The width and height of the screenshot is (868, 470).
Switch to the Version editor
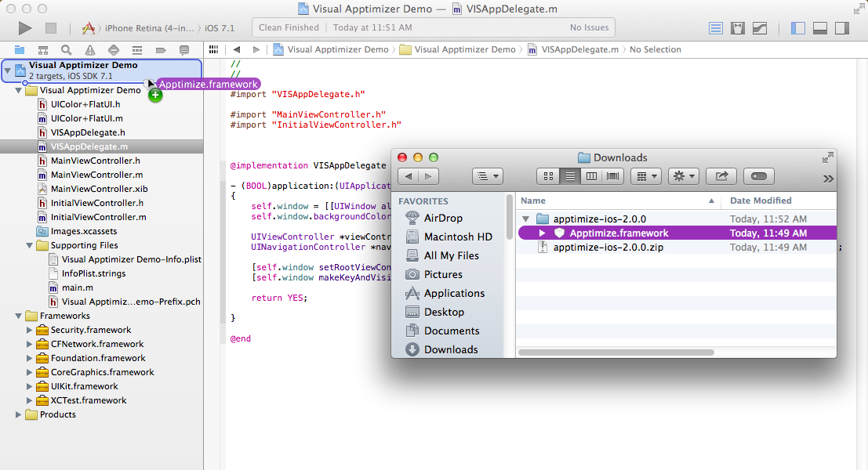[x=760, y=28]
